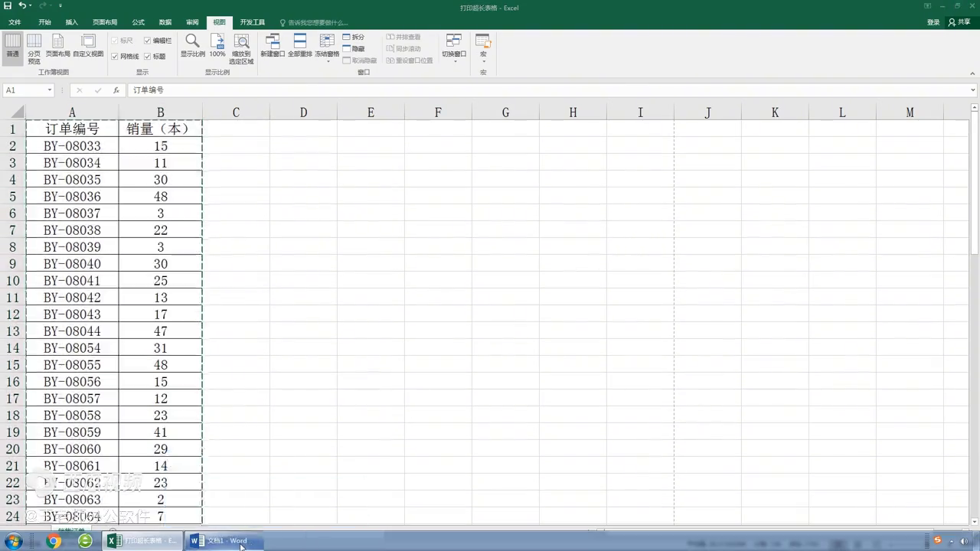Open the Zoom (显示比例) dialog magnifier
The width and height of the screenshot is (980, 551).
coord(193,45)
